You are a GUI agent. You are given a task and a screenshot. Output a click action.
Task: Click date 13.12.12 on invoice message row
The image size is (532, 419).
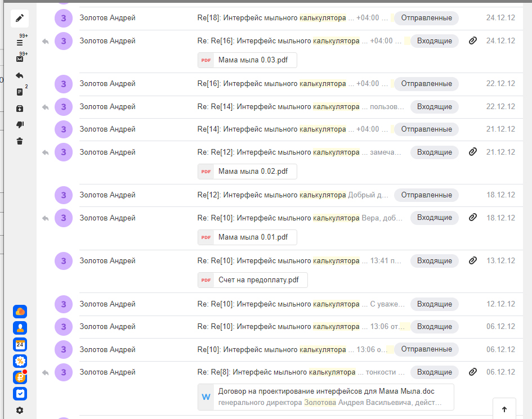[501, 261]
